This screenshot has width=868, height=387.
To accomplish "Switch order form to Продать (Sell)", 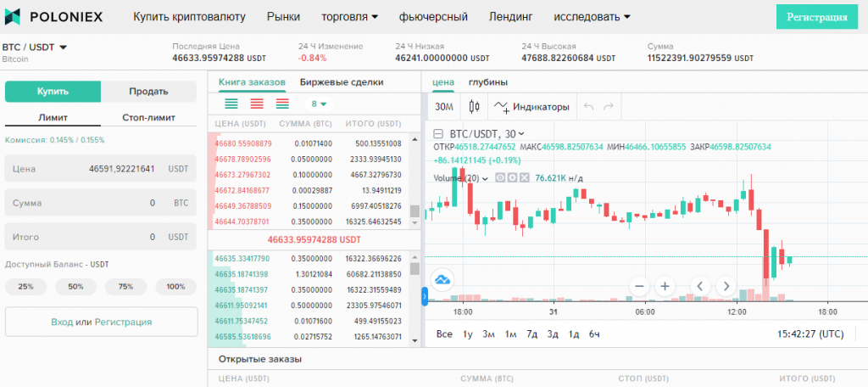I will 148,92.
